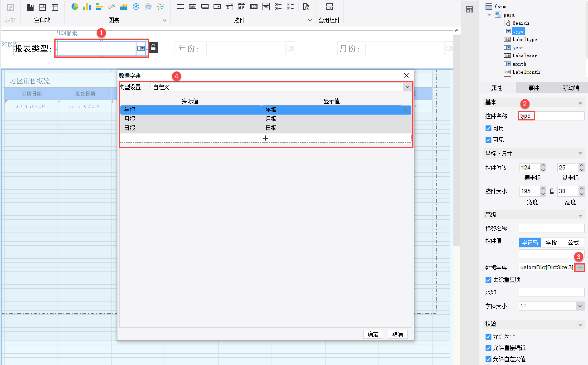Viewport: 588px width, 365px height.
Task: Insert a number widget from toolbar
Action: click(253, 7)
